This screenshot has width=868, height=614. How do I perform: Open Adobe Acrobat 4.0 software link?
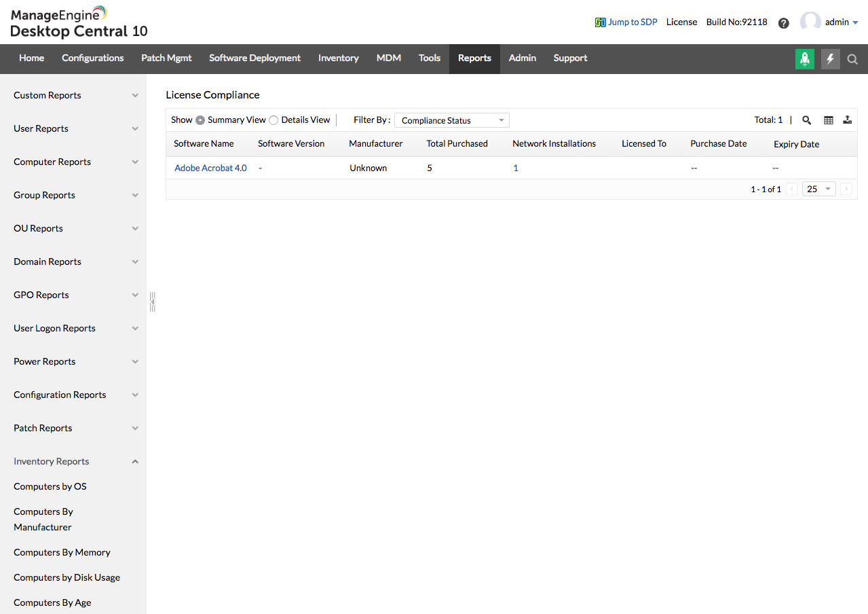(x=210, y=168)
